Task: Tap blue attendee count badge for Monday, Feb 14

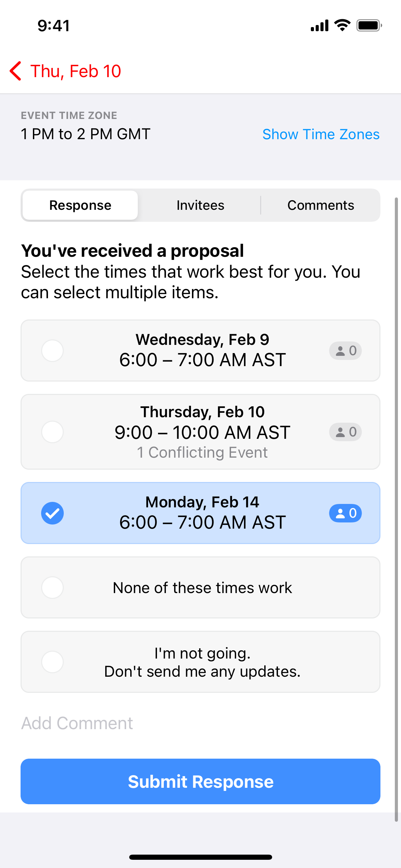Action: tap(345, 513)
